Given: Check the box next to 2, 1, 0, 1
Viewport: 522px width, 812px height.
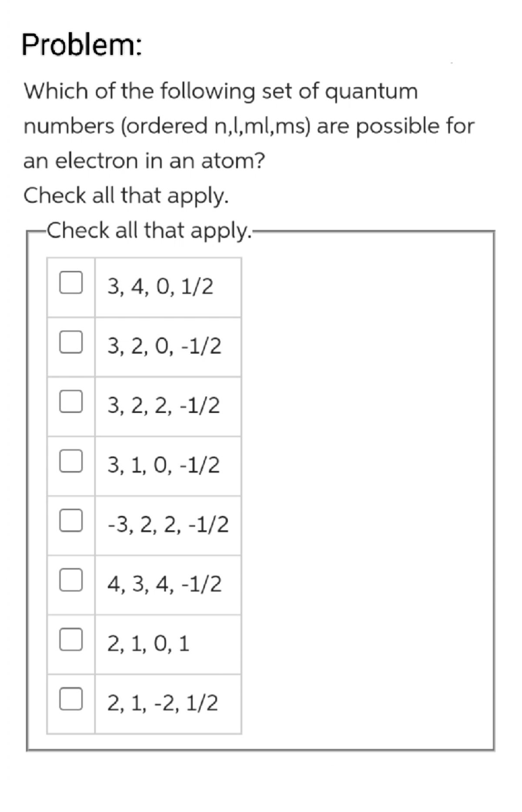Looking at the screenshot, I should pyautogui.click(x=71, y=640).
